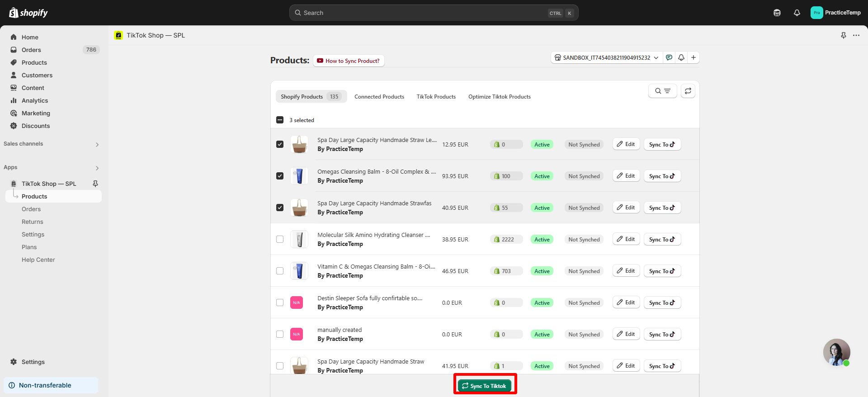Viewport: 868px width, 397px height.
Task: Check Molecular Silk Amino Hydrating Cleanser row
Action: 280,239
